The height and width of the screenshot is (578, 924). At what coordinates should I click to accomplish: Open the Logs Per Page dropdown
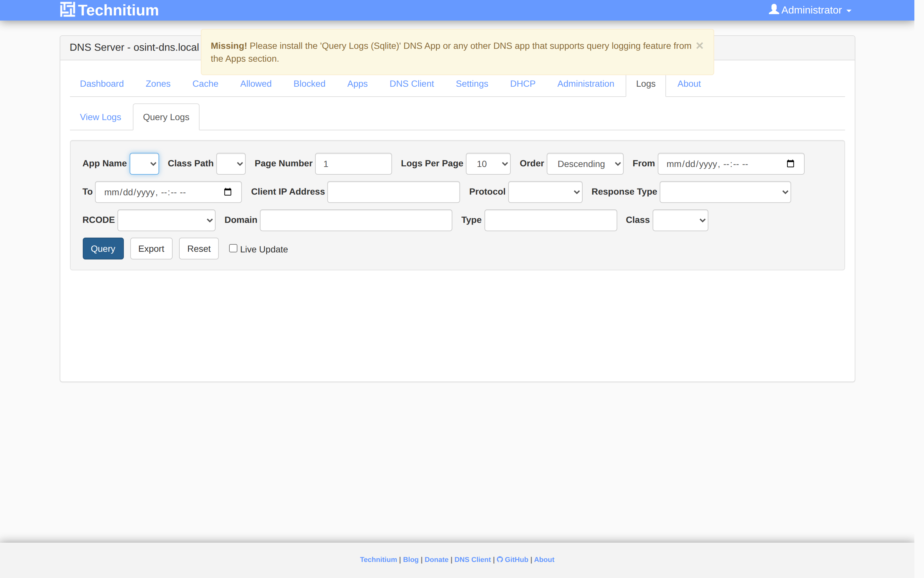point(488,164)
